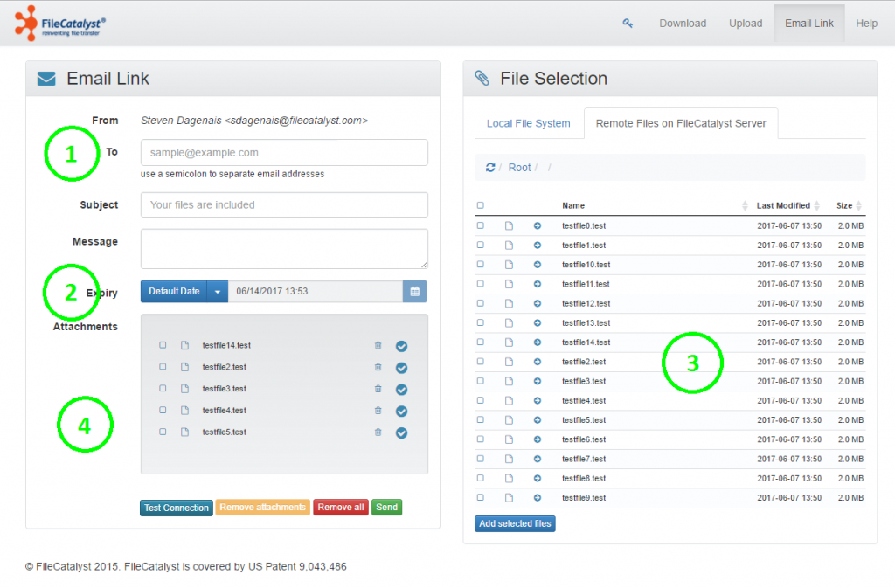Click the arrow icon for testfile9.test row
895x588 pixels.
pyautogui.click(x=537, y=498)
